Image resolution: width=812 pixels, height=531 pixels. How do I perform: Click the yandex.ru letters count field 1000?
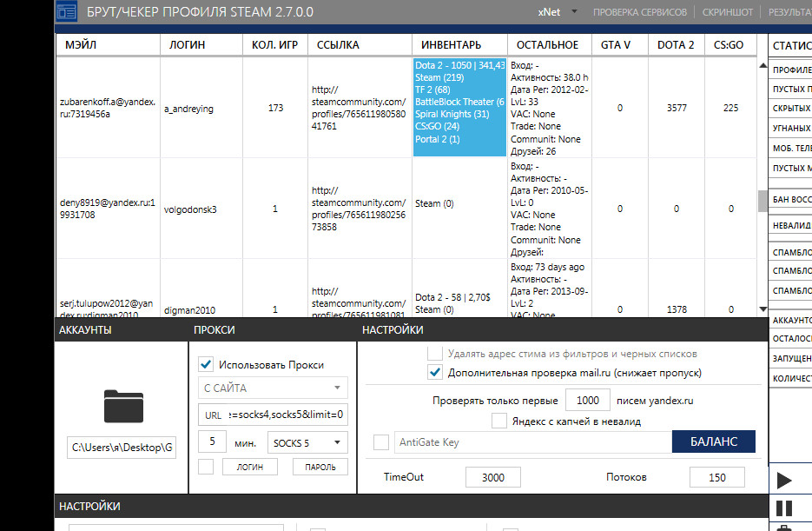coord(587,401)
